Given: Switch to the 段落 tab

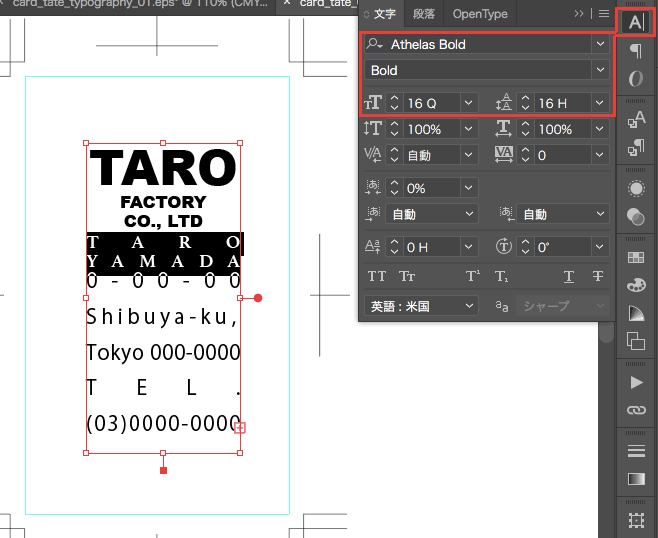Looking at the screenshot, I should point(424,14).
